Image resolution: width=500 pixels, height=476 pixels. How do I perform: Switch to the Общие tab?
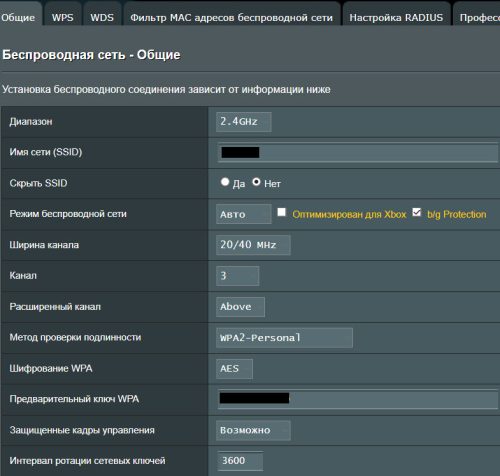[19, 15]
